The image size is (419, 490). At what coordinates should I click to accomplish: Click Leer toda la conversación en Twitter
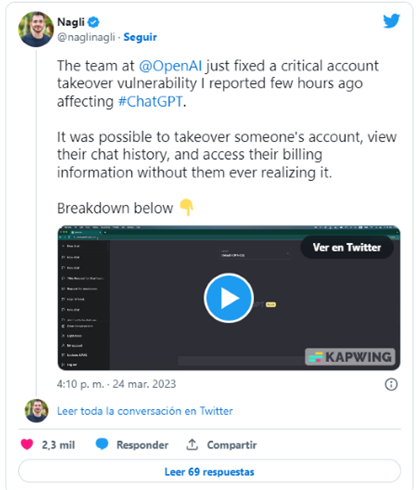coord(145,411)
